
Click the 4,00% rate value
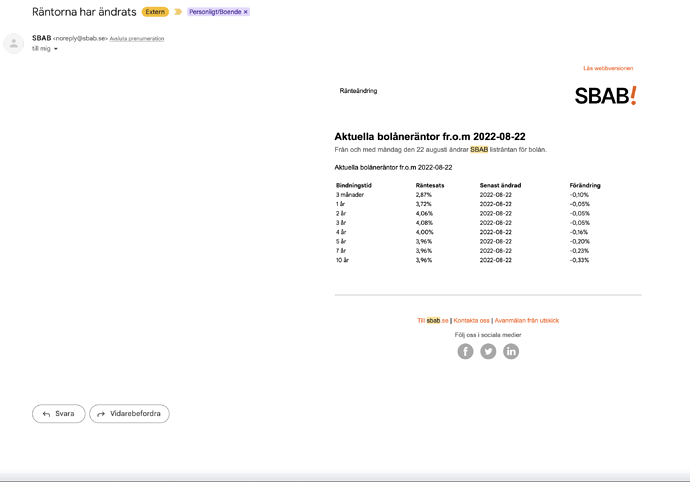(425, 232)
